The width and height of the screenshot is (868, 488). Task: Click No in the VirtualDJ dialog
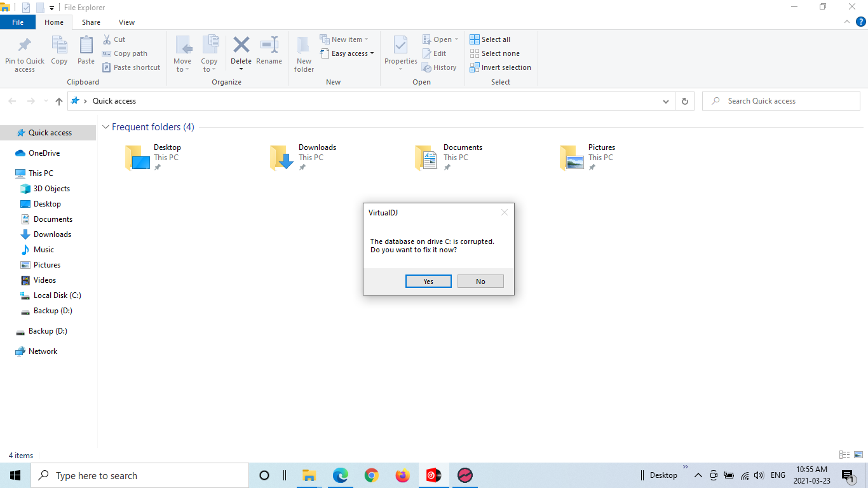pyautogui.click(x=480, y=281)
